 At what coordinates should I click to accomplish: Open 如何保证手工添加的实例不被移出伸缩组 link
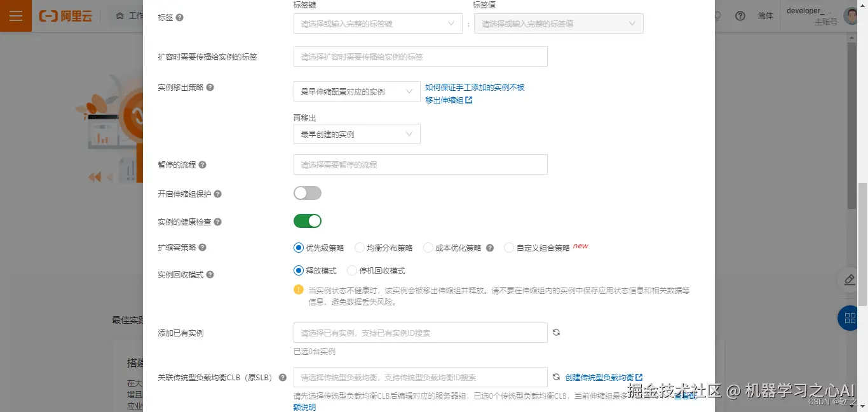(x=475, y=94)
